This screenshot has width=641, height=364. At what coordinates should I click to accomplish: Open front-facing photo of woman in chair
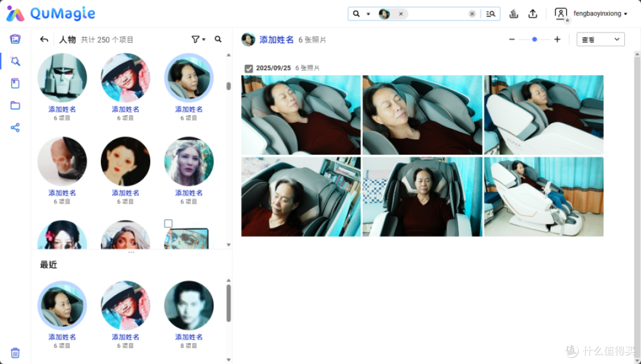click(423, 197)
